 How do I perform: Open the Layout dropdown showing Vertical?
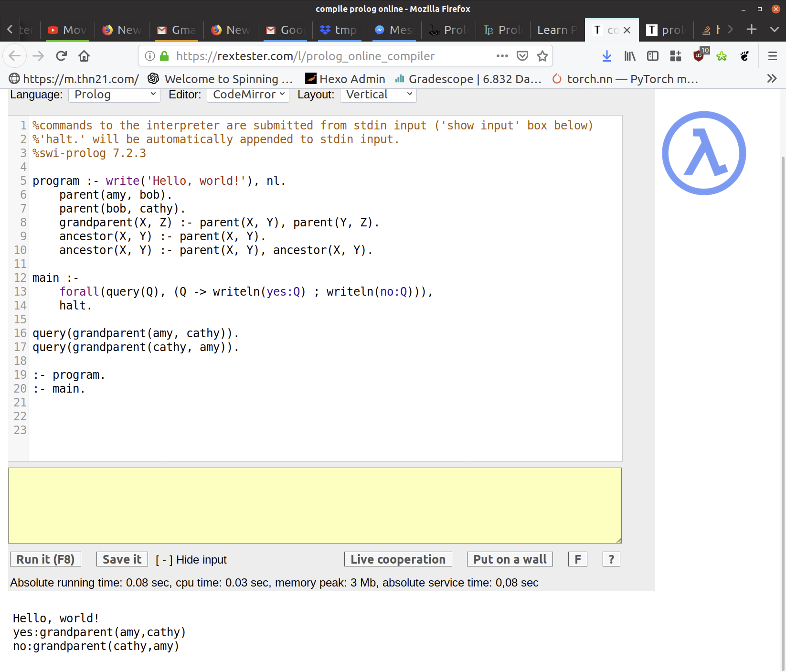pyautogui.click(x=377, y=95)
